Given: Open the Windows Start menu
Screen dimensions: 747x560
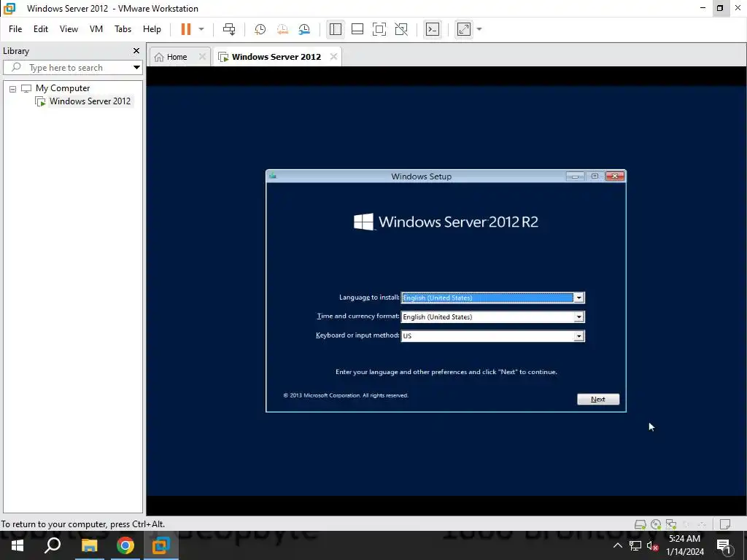Looking at the screenshot, I should coord(18,545).
